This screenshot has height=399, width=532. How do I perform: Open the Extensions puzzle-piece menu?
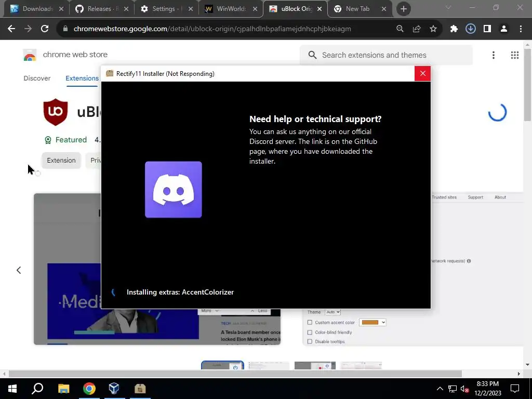click(x=454, y=29)
